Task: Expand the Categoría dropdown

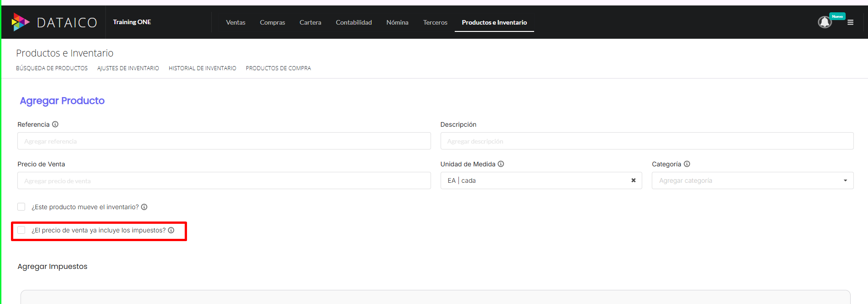Action: (x=752, y=180)
